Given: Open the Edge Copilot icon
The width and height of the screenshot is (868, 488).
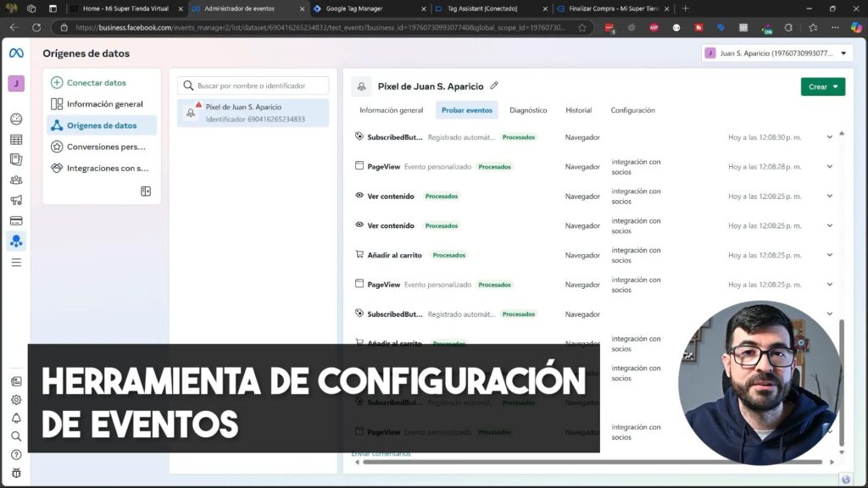Looking at the screenshot, I should click(856, 27).
